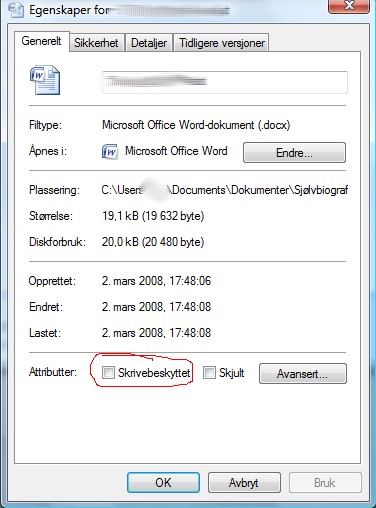Open the Tidligere versjoner tab

point(222,43)
